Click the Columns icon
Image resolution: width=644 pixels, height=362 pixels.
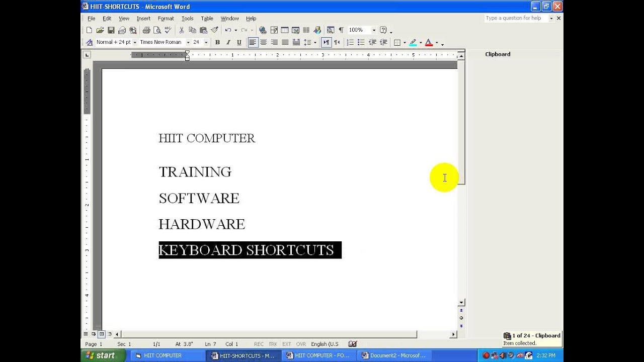[306, 30]
